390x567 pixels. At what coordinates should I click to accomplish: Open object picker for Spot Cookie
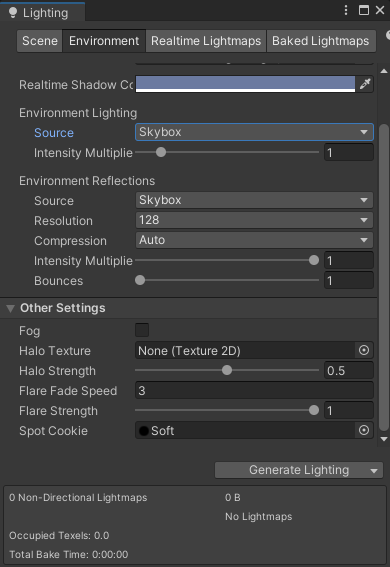(364, 430)
